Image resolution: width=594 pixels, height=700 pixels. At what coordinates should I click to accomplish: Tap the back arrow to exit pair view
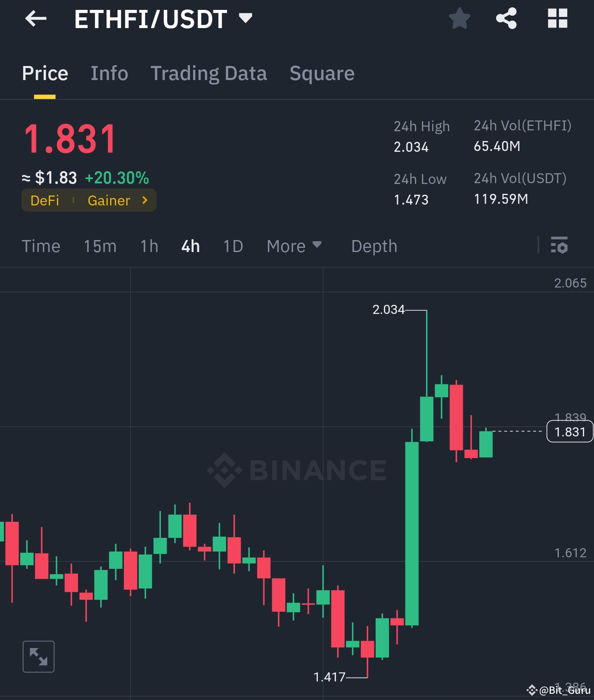(36, 19)
